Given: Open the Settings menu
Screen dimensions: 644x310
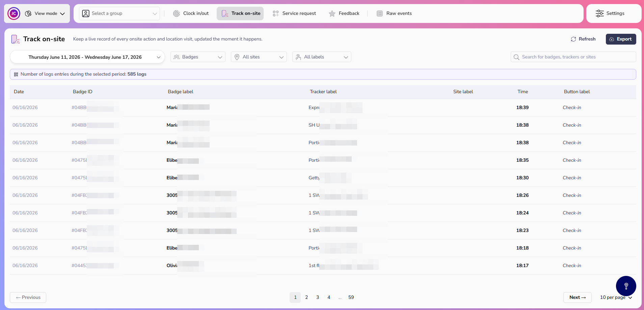Looking at the screenshot, I should [x=614, y=14].
